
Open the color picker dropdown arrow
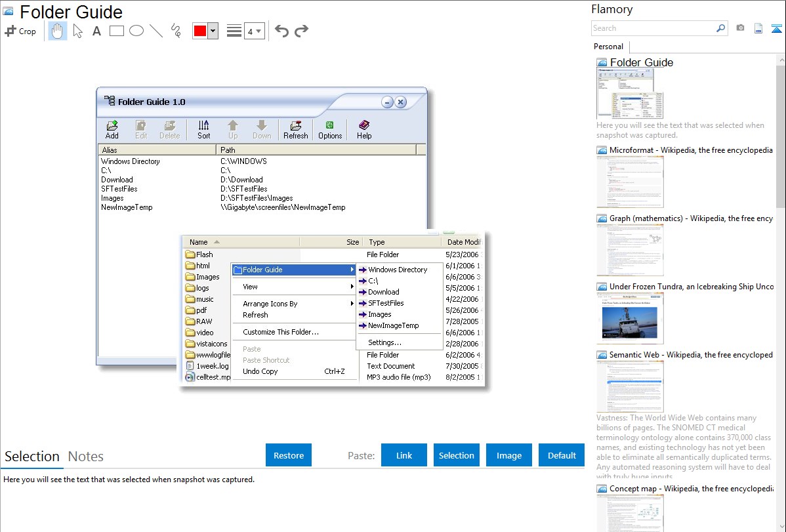click(213, 31)
